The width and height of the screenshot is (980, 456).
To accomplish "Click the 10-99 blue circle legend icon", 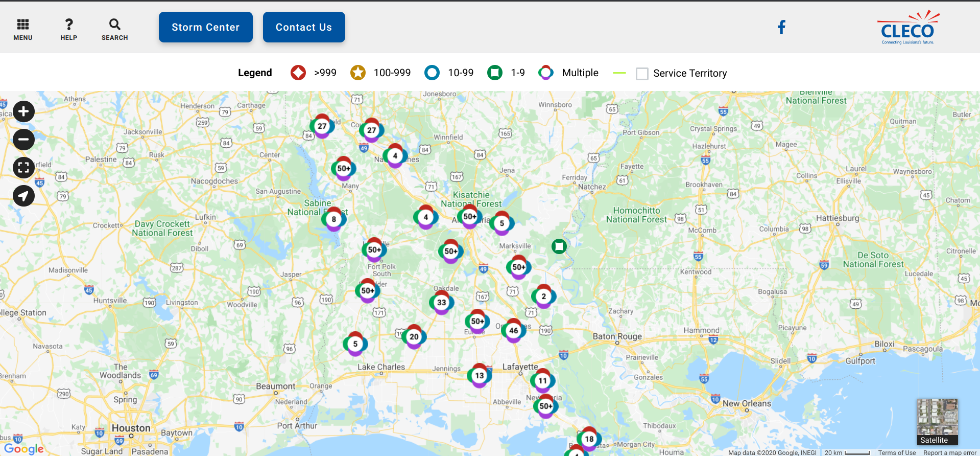I will 432,73.
